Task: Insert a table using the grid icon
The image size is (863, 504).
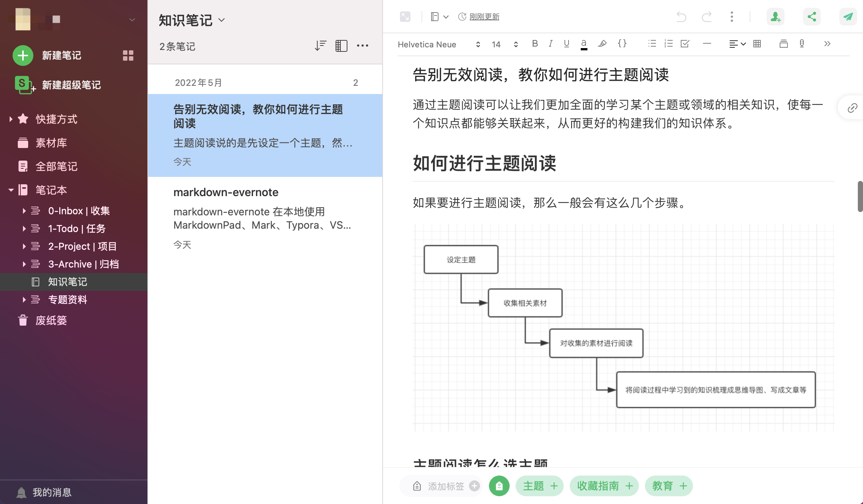Action: [757, 44]
